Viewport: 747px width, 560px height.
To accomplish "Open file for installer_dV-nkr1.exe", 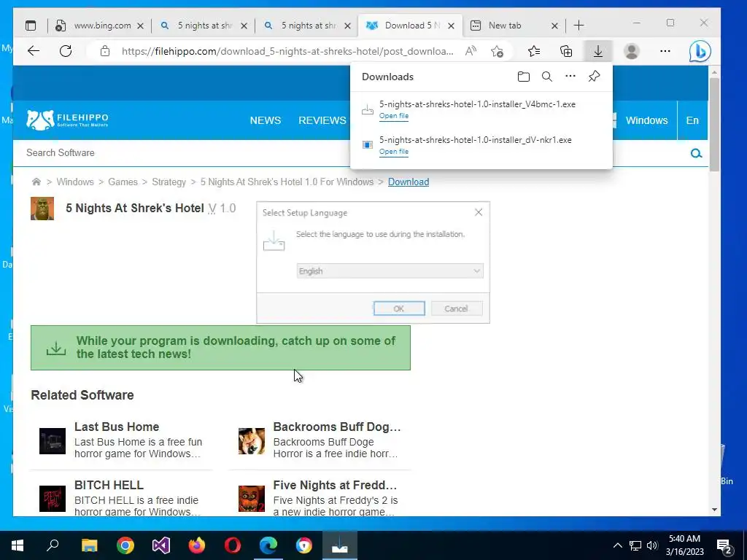I will [394, 152].
